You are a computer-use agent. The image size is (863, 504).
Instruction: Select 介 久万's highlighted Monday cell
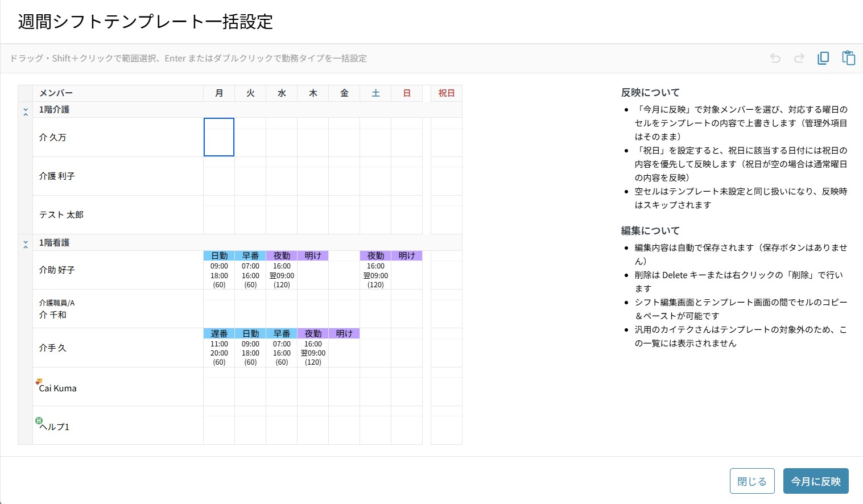[219, 137]
